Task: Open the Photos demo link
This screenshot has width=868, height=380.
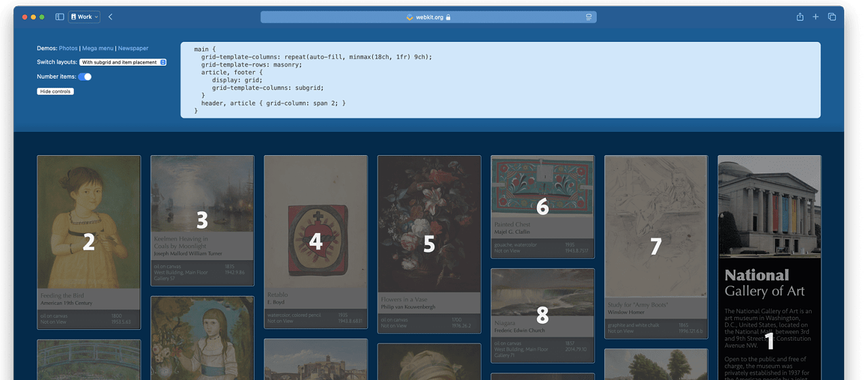Action: click(x=68, y=49)
